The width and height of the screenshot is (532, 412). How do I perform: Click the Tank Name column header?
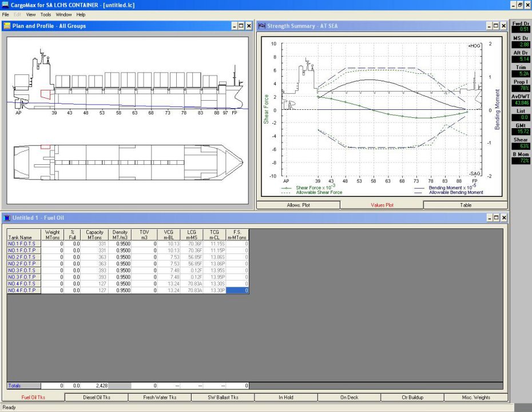click(24, 235)
